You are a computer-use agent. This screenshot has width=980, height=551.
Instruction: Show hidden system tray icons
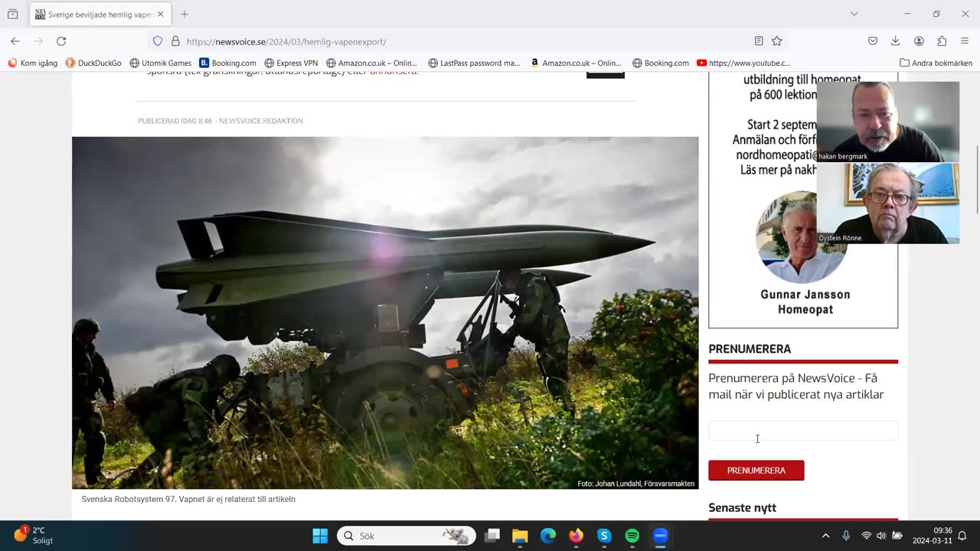coord(825,536)
